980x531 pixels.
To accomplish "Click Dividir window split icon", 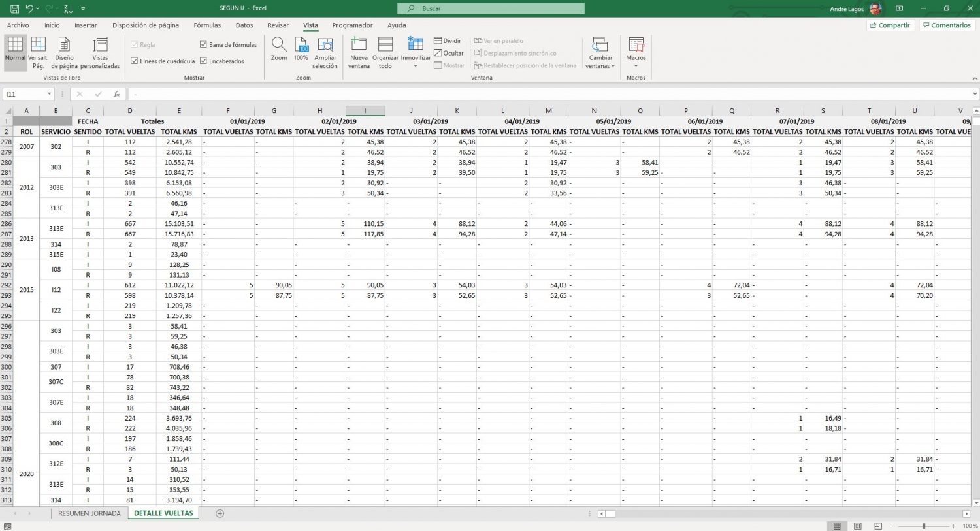I will coord(448,40).
